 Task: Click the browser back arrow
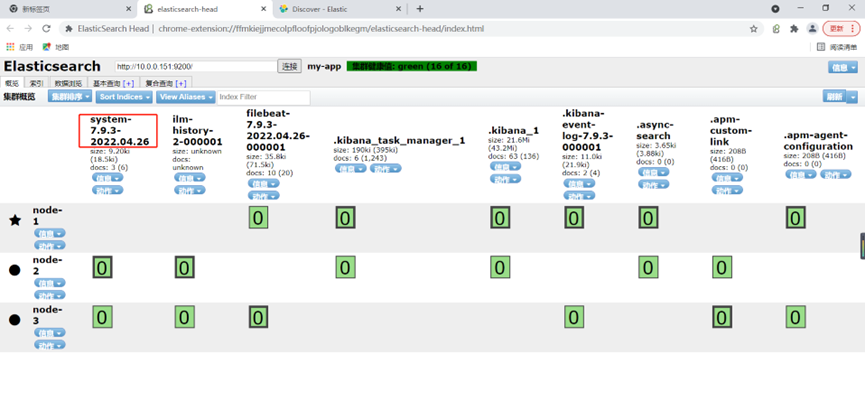coord(10,28)
